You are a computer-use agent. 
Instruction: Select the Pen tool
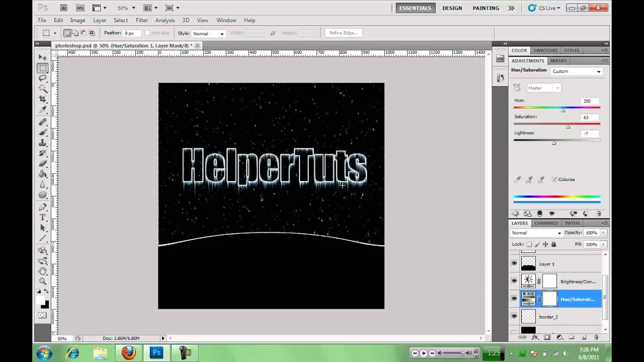(43, 207)
